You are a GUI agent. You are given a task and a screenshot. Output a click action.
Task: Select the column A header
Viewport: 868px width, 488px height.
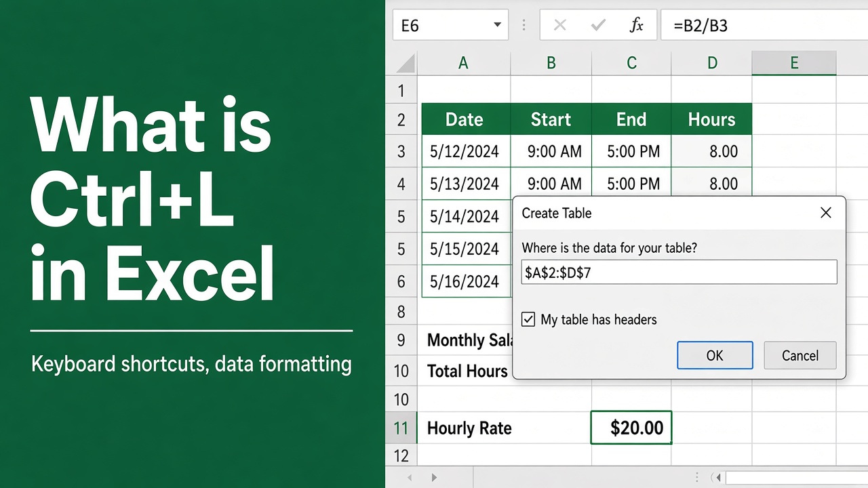463,63
